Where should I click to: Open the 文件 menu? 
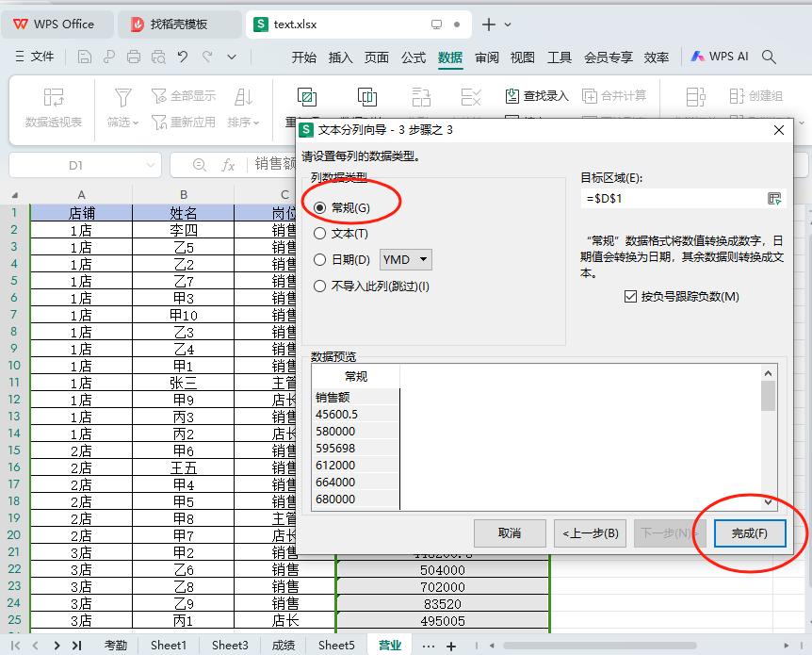pos(34,57)
